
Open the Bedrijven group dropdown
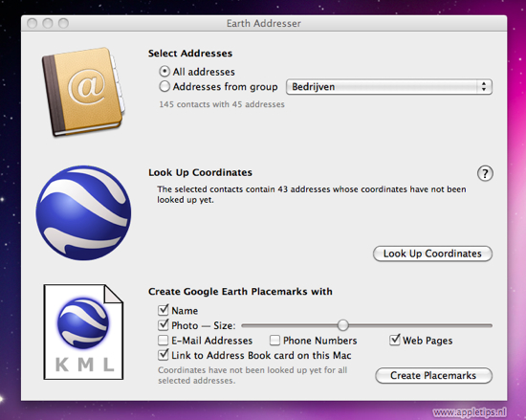(389, 87)
